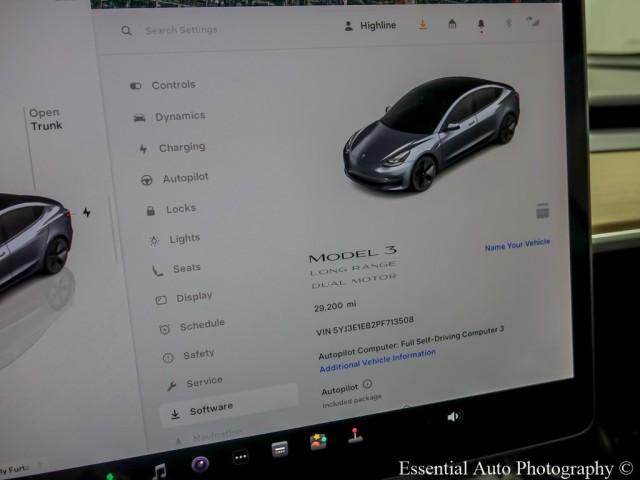The height and width of the screenshot is (480, 640).
Task: Open the music app in the dock
Action: (x=159, y=470)
